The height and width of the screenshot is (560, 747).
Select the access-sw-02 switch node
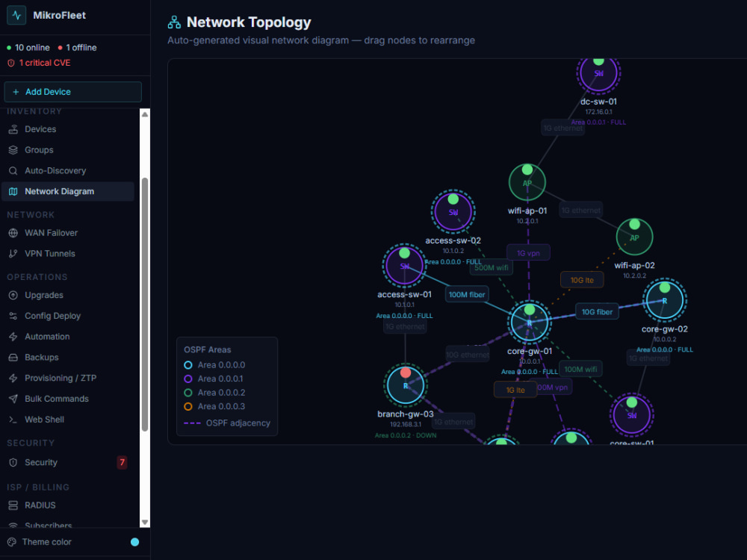click(x=453, y=212)
